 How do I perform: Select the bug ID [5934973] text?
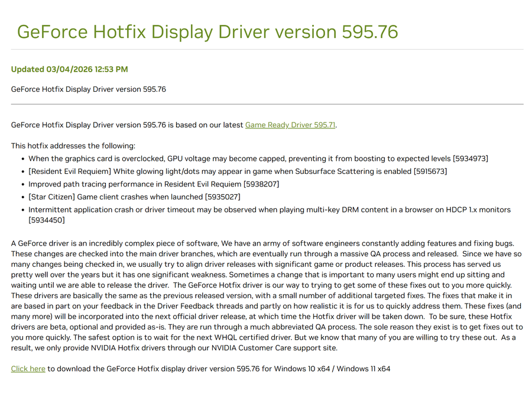[x=470, y=159]
